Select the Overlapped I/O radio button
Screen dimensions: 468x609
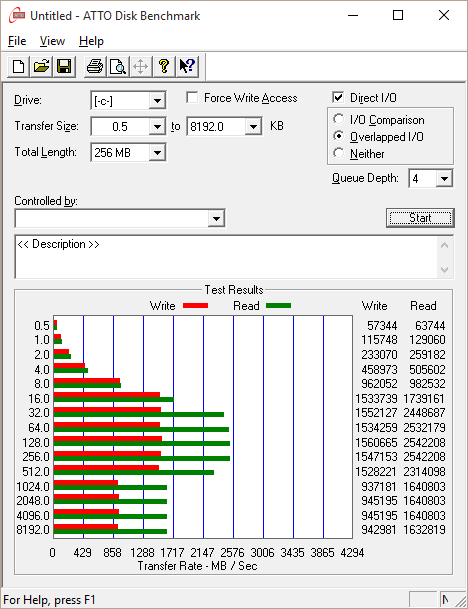[x=339, y=136]
